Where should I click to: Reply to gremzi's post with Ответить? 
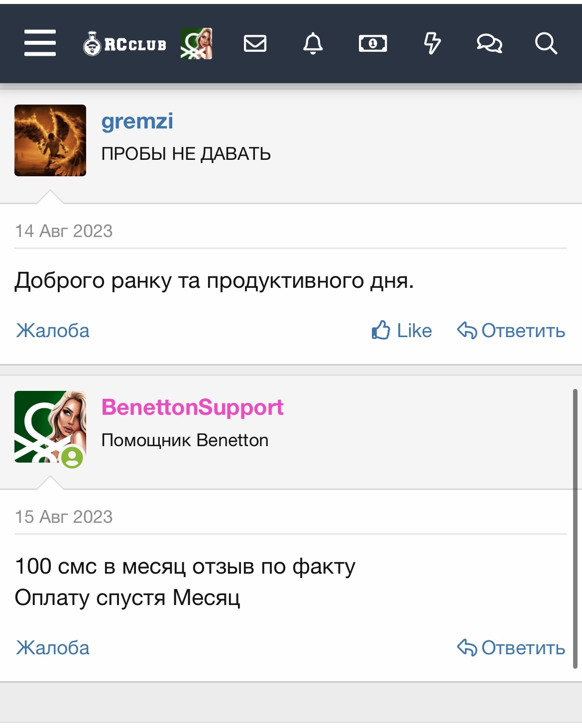[511, 331]
